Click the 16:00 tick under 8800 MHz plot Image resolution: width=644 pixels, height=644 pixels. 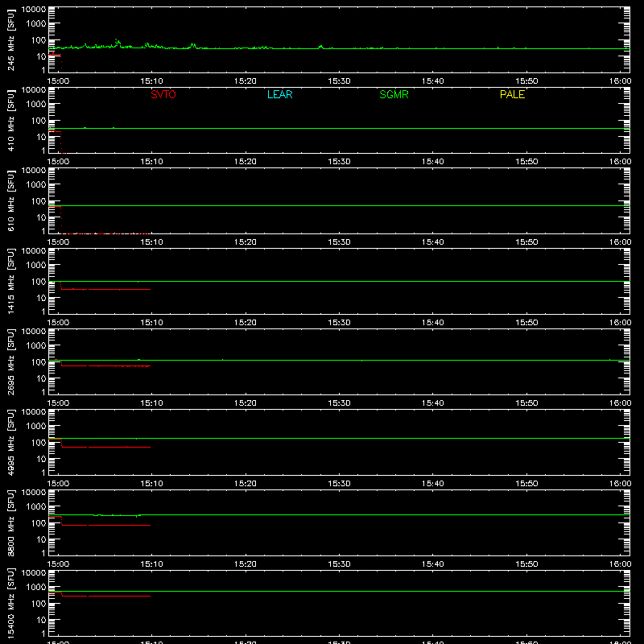click(620, 564)
